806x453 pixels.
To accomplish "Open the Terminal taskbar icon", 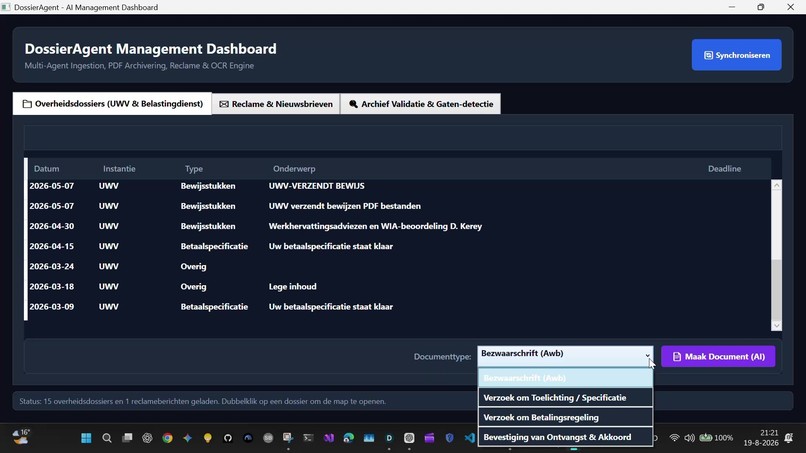I will pos(308,438).
